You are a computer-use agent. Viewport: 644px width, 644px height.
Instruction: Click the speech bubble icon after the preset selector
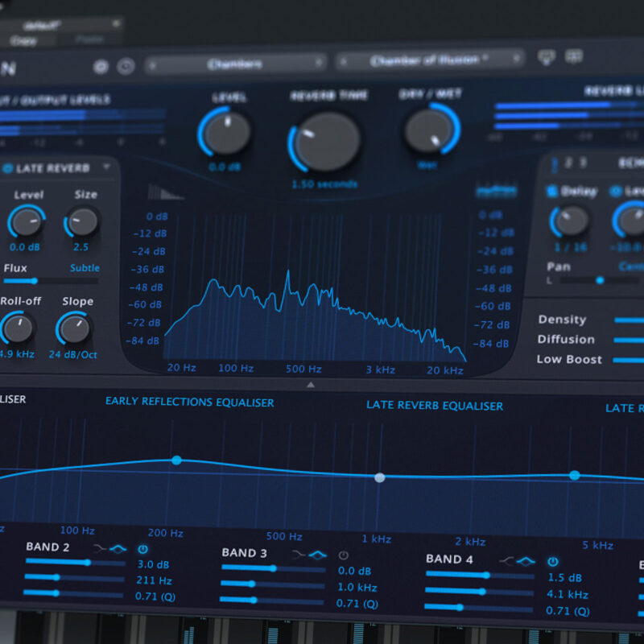point(547,57)
